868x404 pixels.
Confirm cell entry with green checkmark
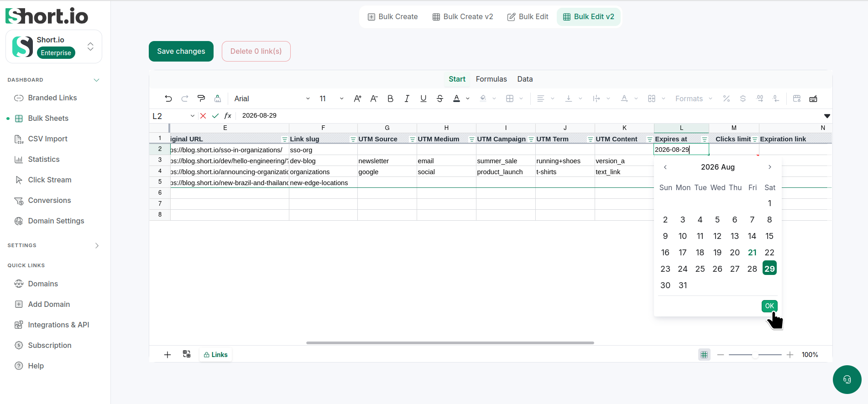[x=215, y=116]
